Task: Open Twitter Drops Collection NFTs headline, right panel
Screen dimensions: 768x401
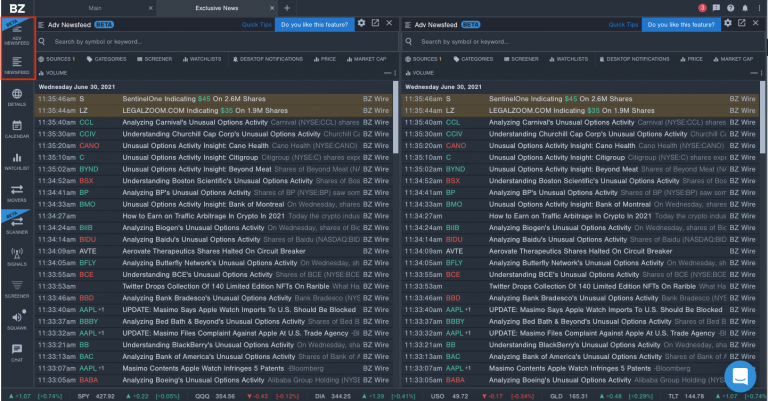Action: tap(592, 286)
